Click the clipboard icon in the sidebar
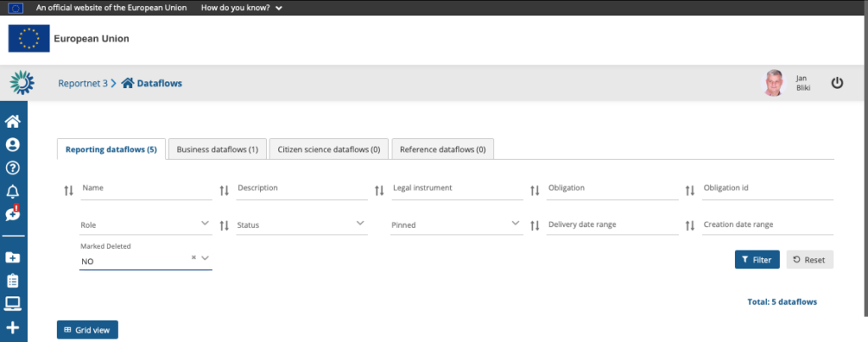Image resolution: width=868 pixels, height=342 pixels. click(13, 280)
